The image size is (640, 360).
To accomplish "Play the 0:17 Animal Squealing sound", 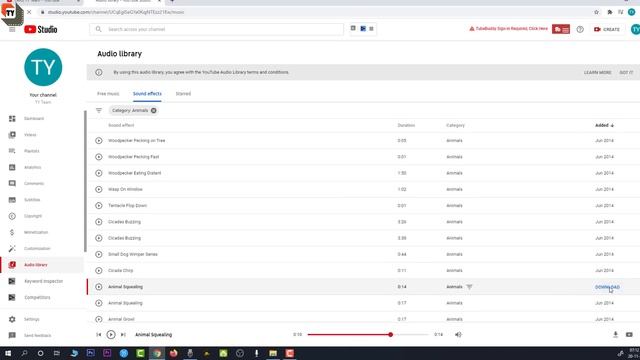I will pyautogui.click(x=99, y=303).
